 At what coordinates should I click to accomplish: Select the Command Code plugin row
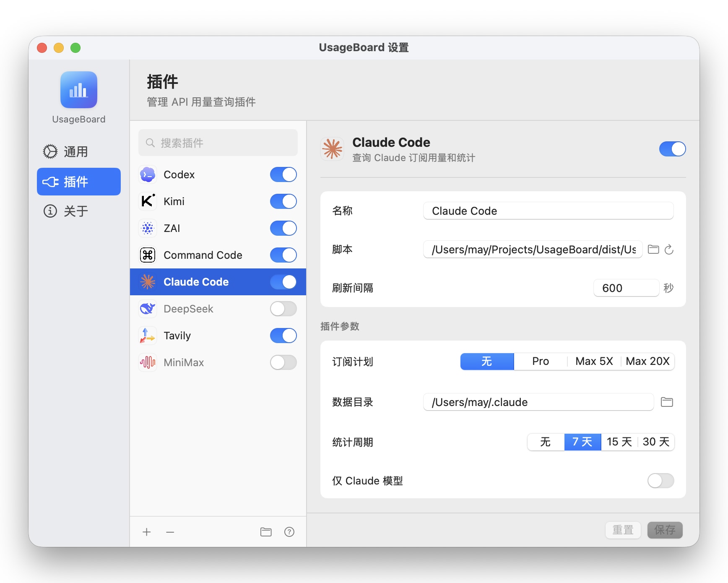[x=218, y=255]
